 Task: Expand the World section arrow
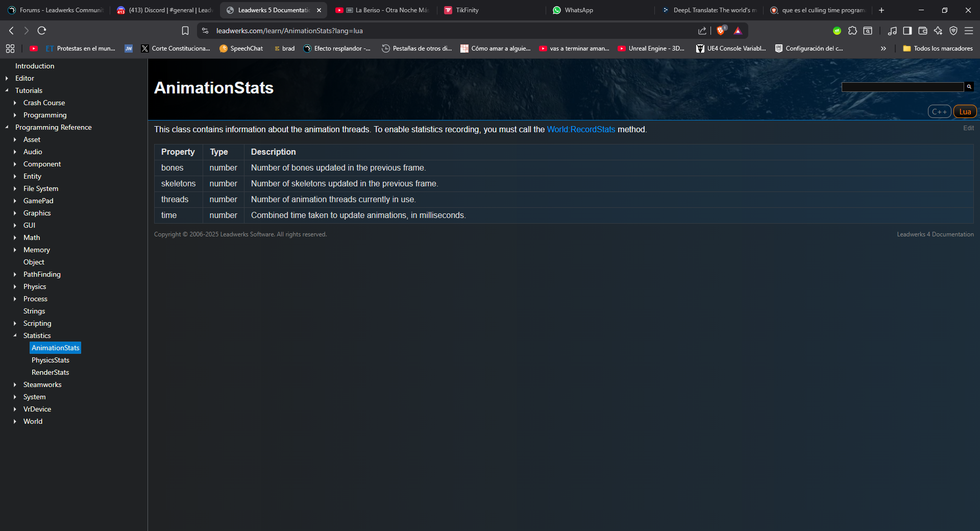[x=15, y=421]
